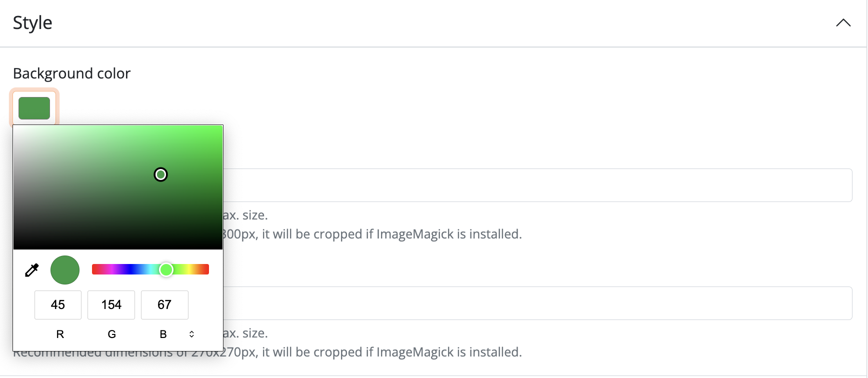Choose blue on the hue slider
The height and width of the screenshot is (378, 868).
point(131,270)
